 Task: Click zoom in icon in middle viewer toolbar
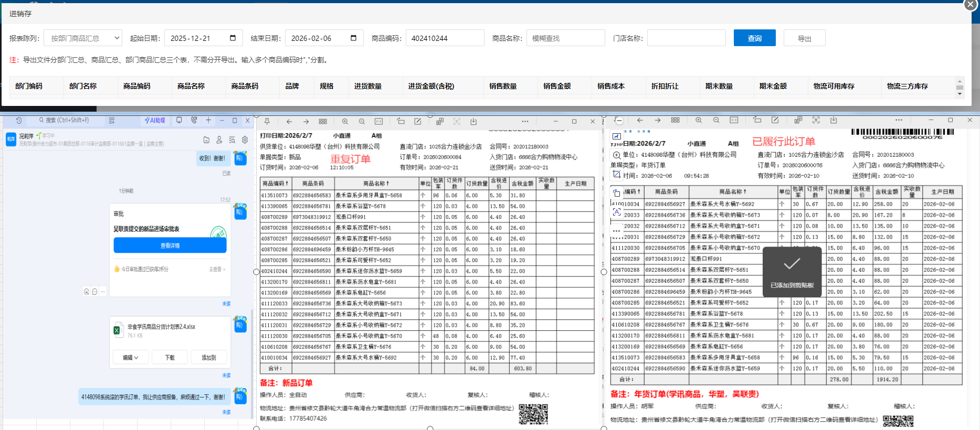(345, 122)
